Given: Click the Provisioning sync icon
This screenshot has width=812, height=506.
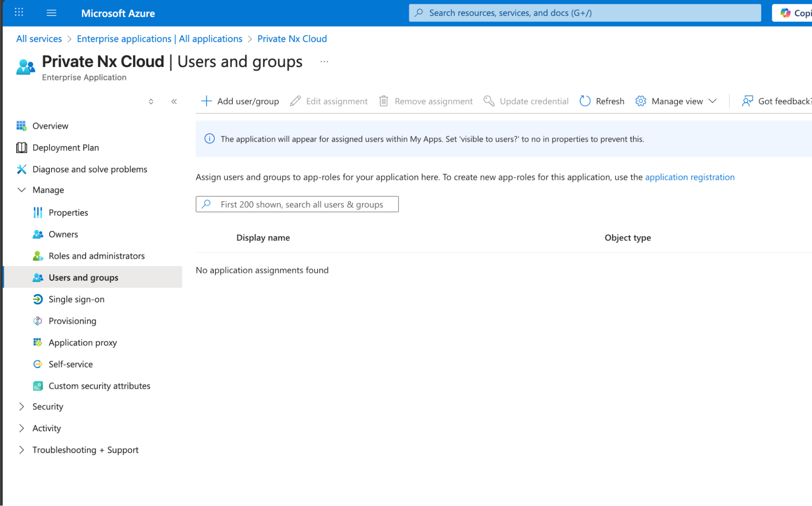Looking at the screenshot, I should (x=38, y=321).
